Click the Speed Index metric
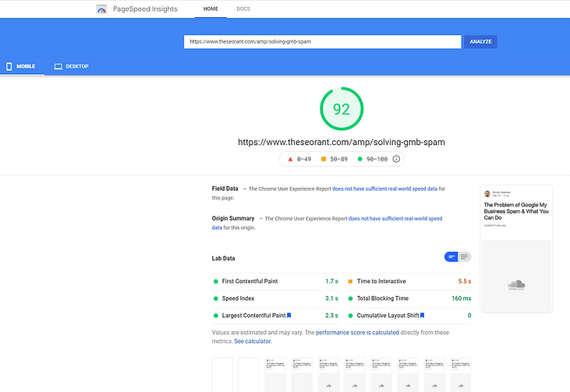Screen dimensions: 570x392 pyautogui.click(x=275, y=298)
